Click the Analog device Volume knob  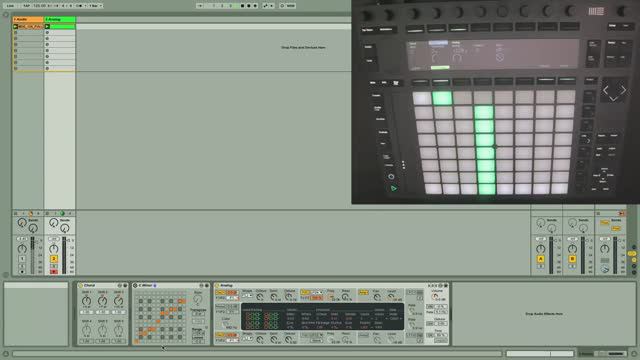pos(435,297)
